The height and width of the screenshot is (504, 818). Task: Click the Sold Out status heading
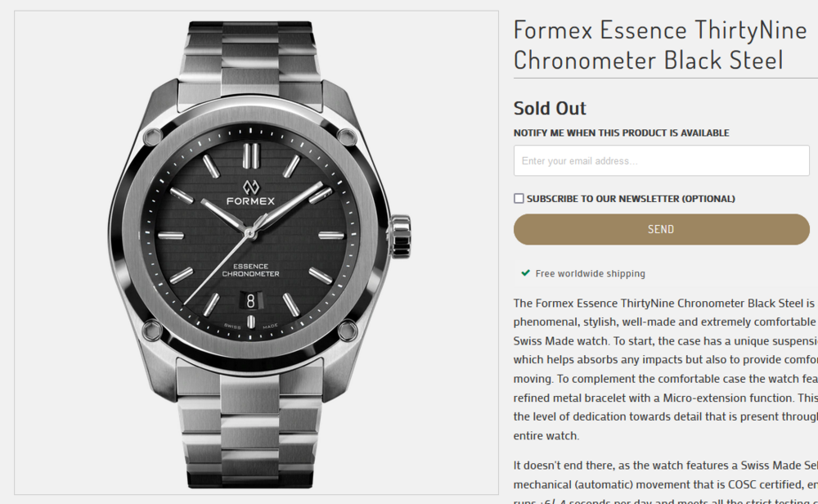point(550,108)
